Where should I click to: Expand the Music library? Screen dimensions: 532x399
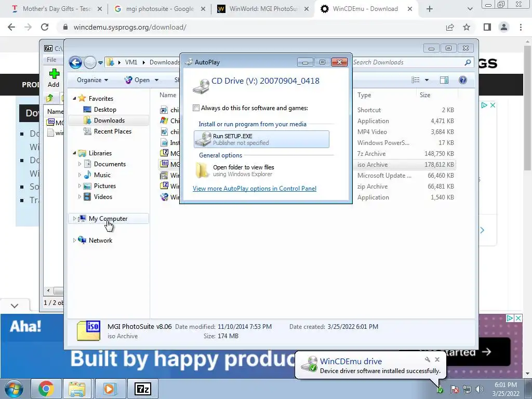(79, 175)
